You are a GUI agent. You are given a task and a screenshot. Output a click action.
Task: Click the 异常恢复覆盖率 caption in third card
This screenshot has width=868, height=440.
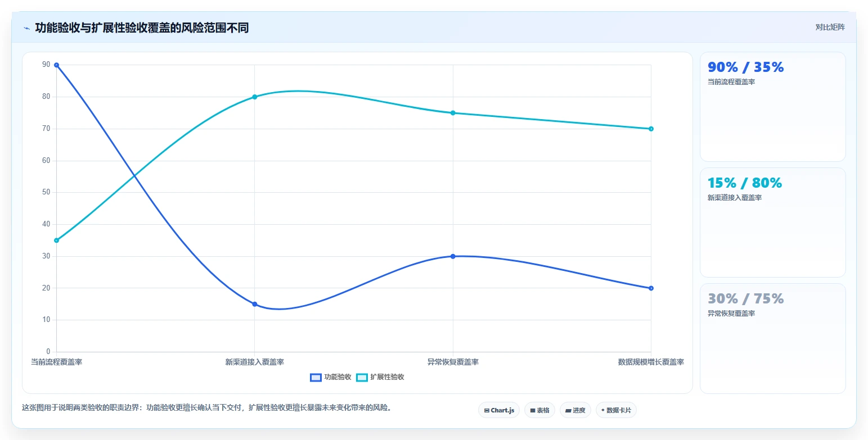[731, 314]
